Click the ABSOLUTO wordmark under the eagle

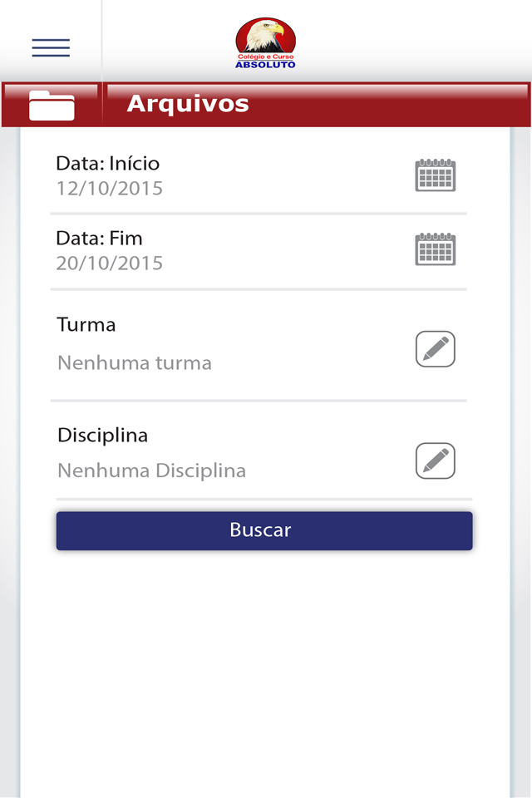tap(265, 64)
